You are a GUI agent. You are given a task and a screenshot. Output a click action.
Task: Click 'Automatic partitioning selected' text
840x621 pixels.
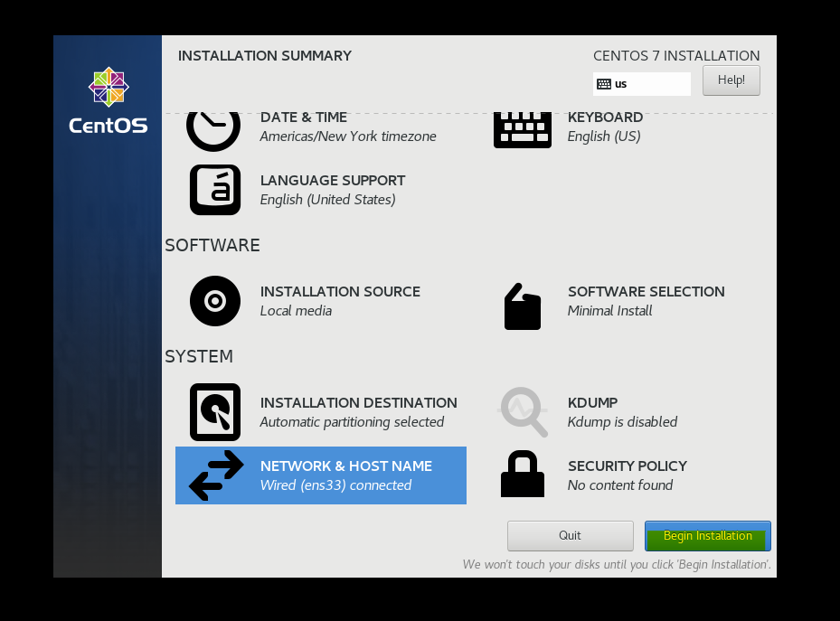[x=352, y=422]
